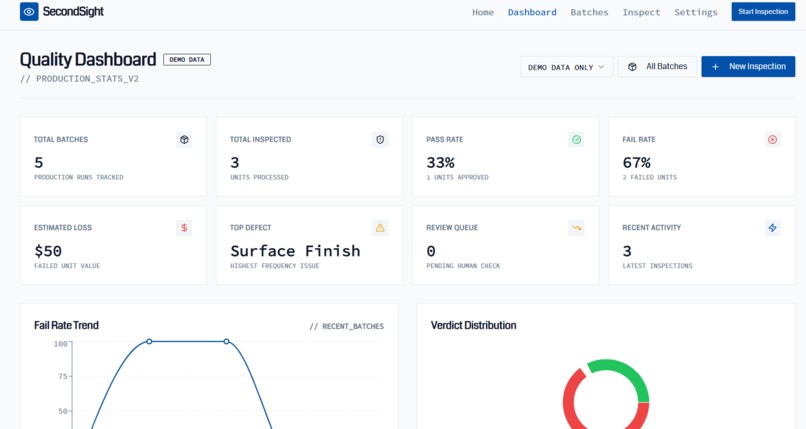Open the Batches nav item
Viewport: 806px width, 429px height.
[589, 12]
